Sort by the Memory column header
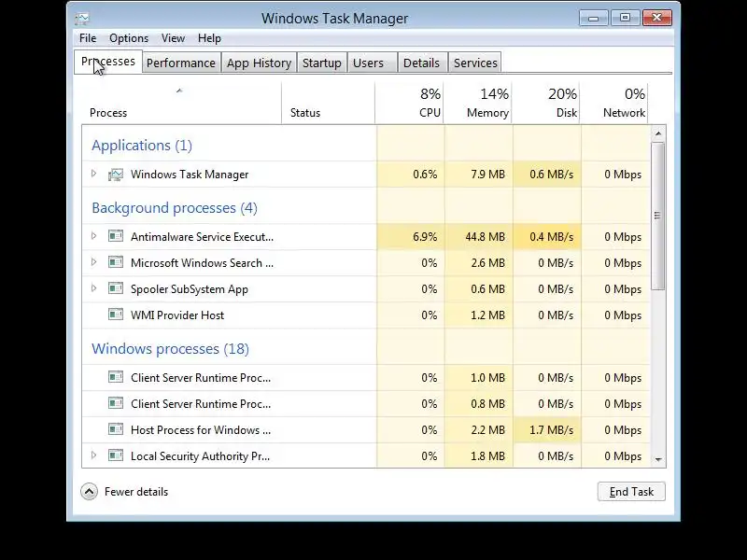747x560 pixels. coord(478,103)
